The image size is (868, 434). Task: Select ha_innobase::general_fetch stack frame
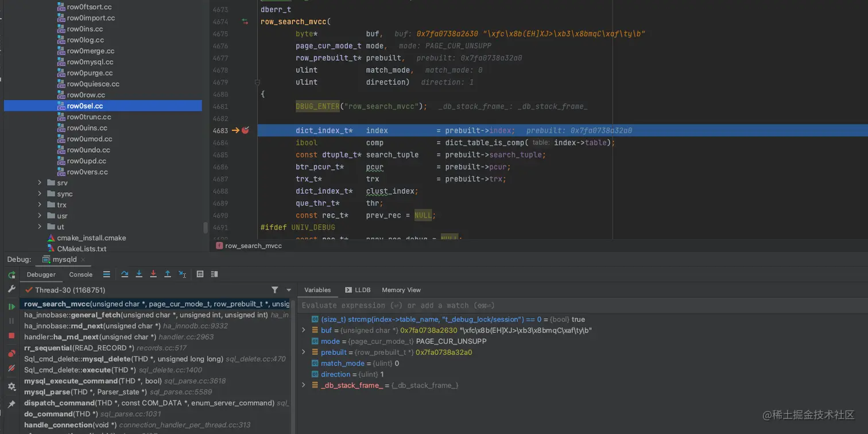point(156,315)
